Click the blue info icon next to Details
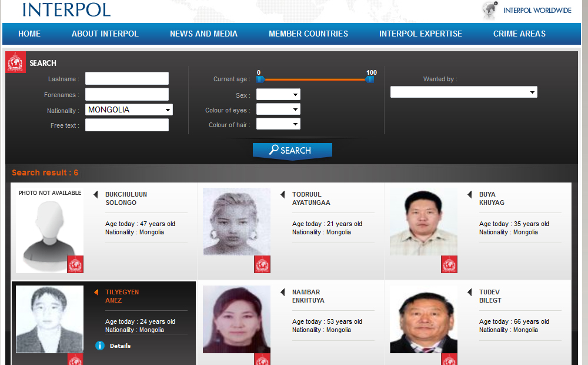This screenshot has width=588, height=365. tap(100, 346)
